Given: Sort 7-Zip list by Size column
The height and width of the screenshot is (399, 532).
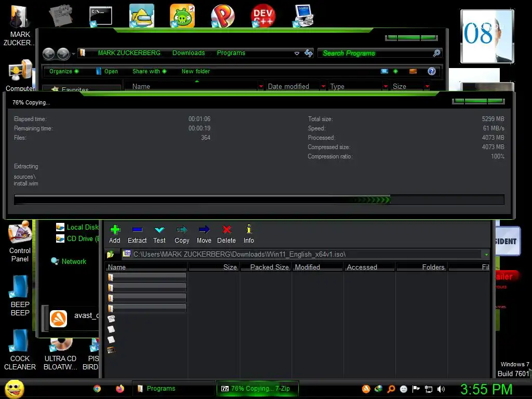Looking at the screenshot, I should pyautogui.click(x=214, y=267).
